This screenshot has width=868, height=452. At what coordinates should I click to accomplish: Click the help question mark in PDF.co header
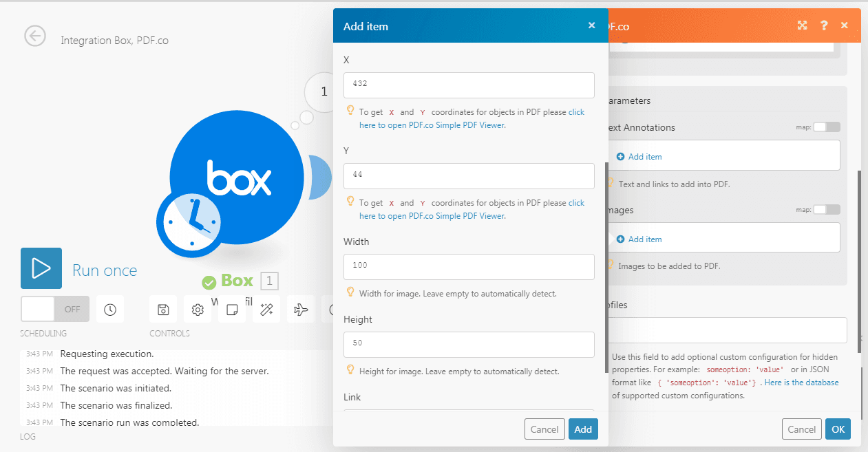click(823, 25)
